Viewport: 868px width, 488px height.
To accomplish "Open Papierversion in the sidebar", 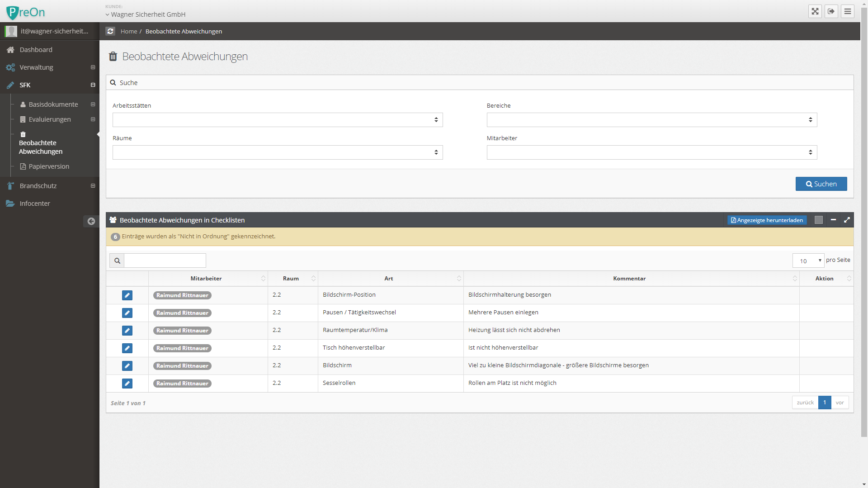I will 49,166.
